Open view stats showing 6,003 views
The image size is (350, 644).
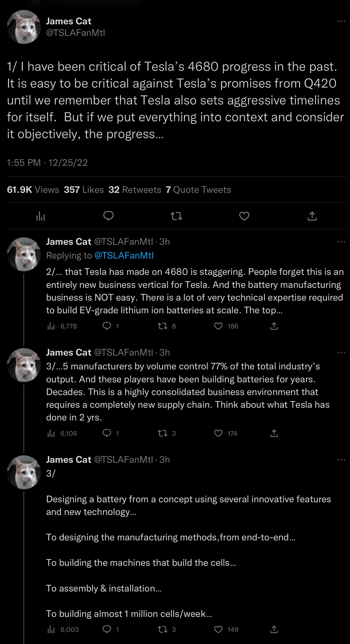(x=63, y=629)
